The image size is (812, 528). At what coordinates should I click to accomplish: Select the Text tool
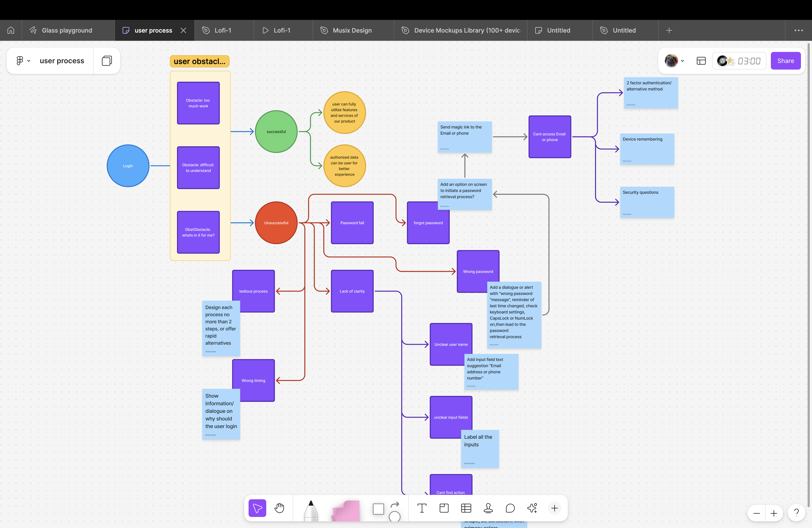422,508
